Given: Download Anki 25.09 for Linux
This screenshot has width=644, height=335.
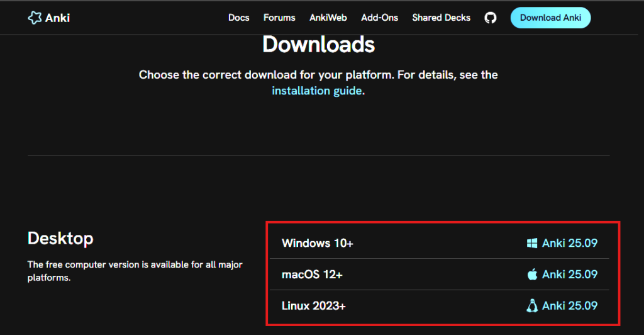Looking at the screenshot, I should click(x=569, y=306).
